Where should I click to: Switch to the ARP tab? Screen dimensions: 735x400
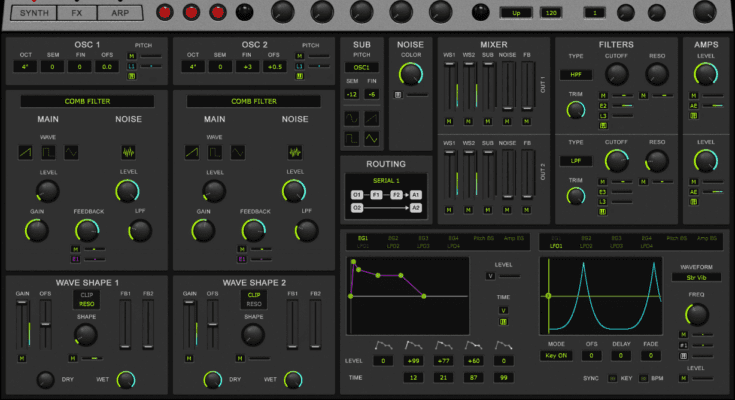[121, 13]
